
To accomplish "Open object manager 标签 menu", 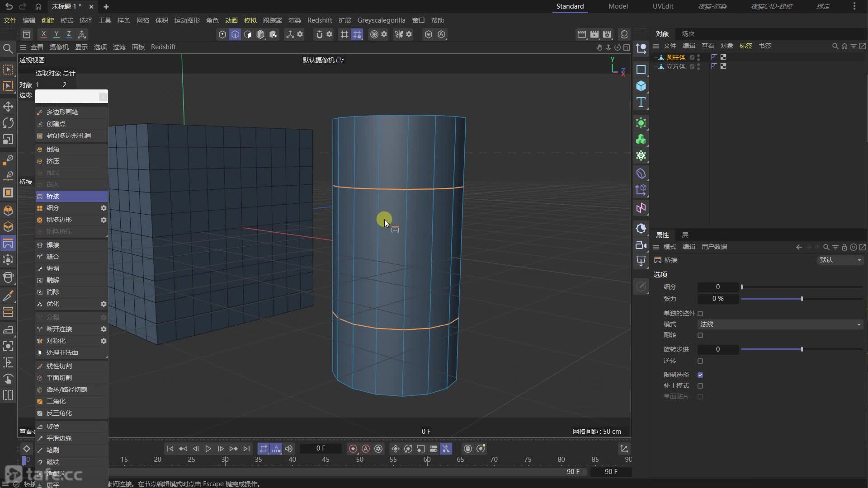I will [745, 46].
